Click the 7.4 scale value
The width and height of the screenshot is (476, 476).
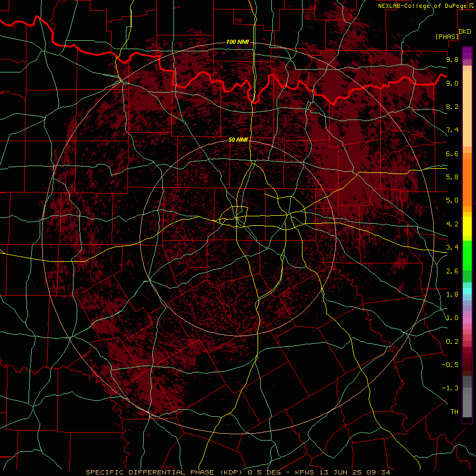452,130
